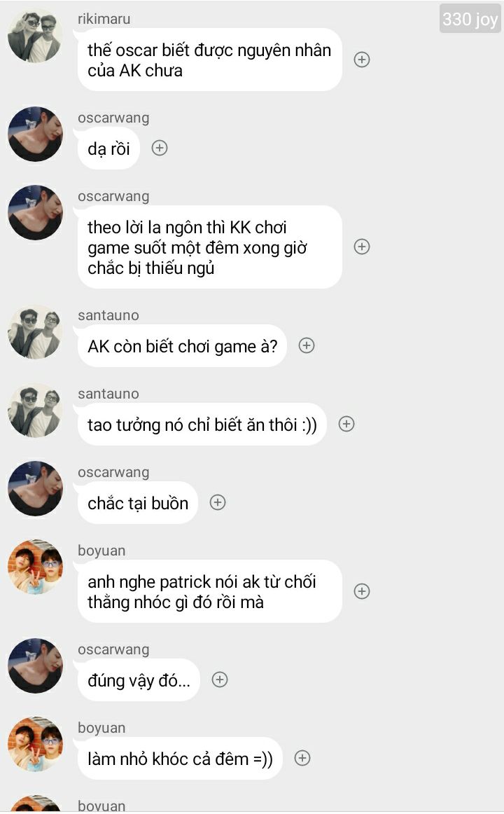Tap the plus icon next to "chắc tại buồn"
This screenshot has width=504, height=814.
click(218, 502)
